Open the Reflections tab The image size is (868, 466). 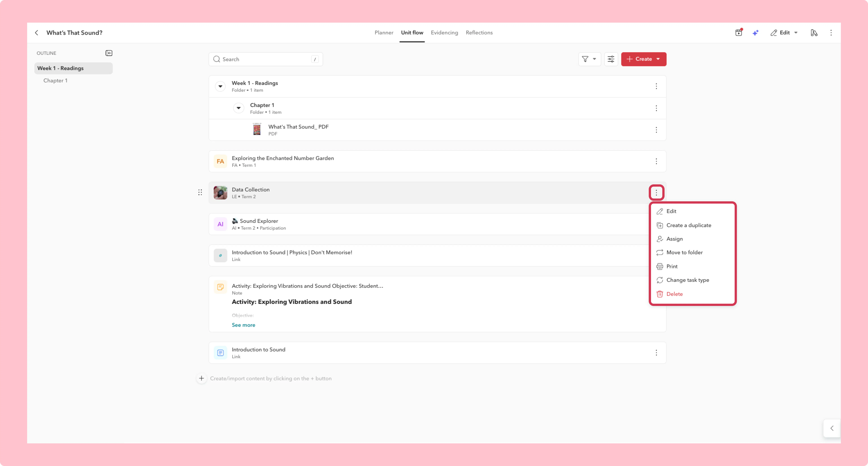pyautogui.click(x=479, y=33)
